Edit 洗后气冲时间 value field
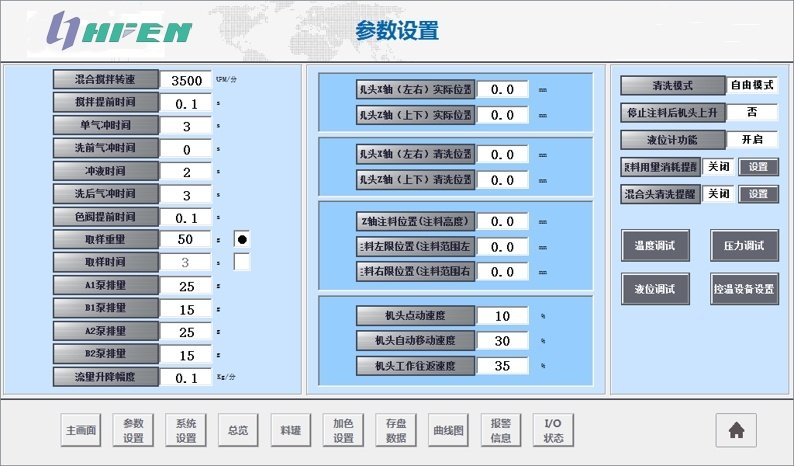Image resolution: width=795 pixels, height=466 pixels. [186, 195]
